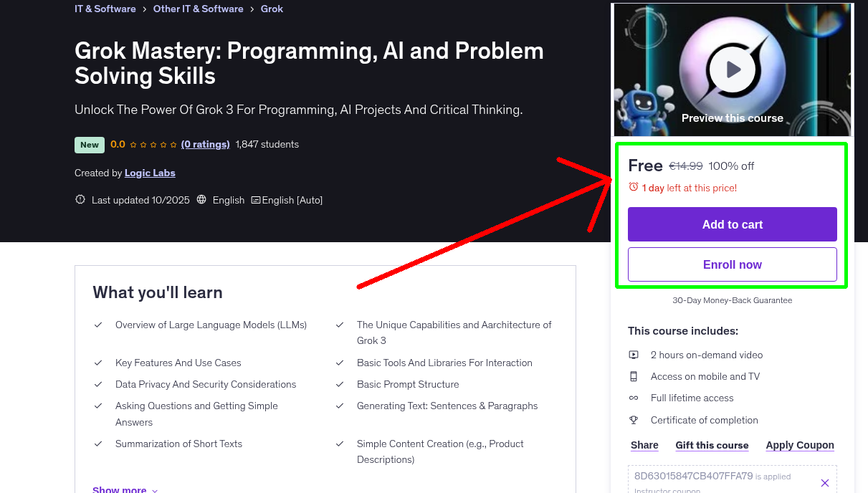Click the last updated clock icon
The image size is (868, 493).
pos(80,200)
